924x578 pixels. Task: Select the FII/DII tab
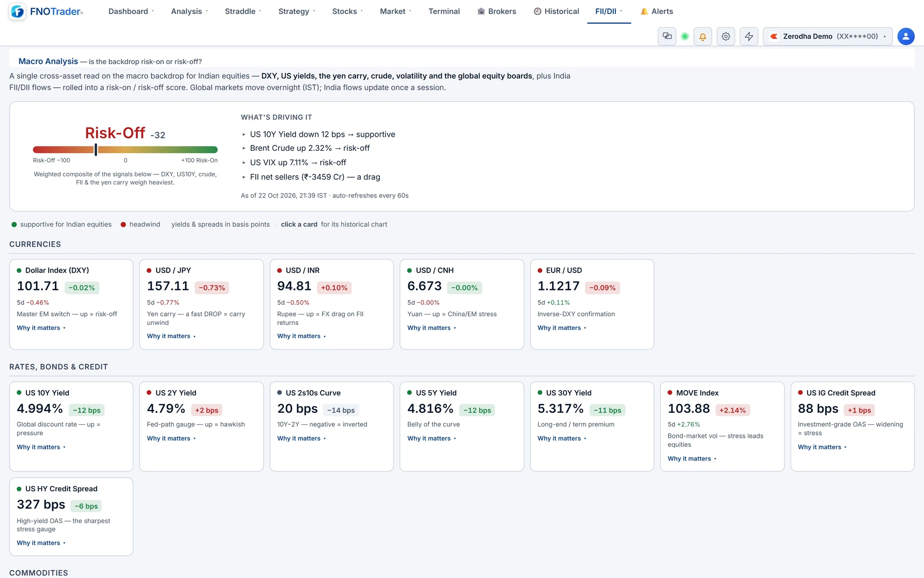pyautogui.click(x=609, y=11)
